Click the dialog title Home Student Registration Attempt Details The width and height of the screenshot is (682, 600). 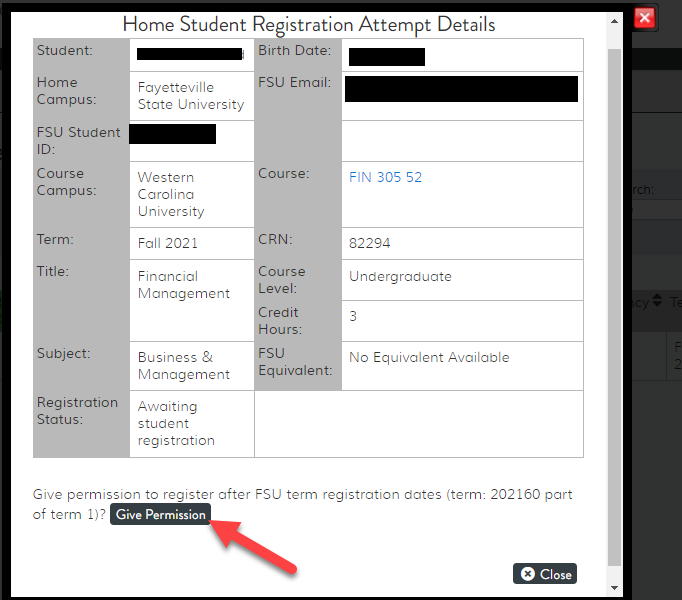[x=308, y=24]
